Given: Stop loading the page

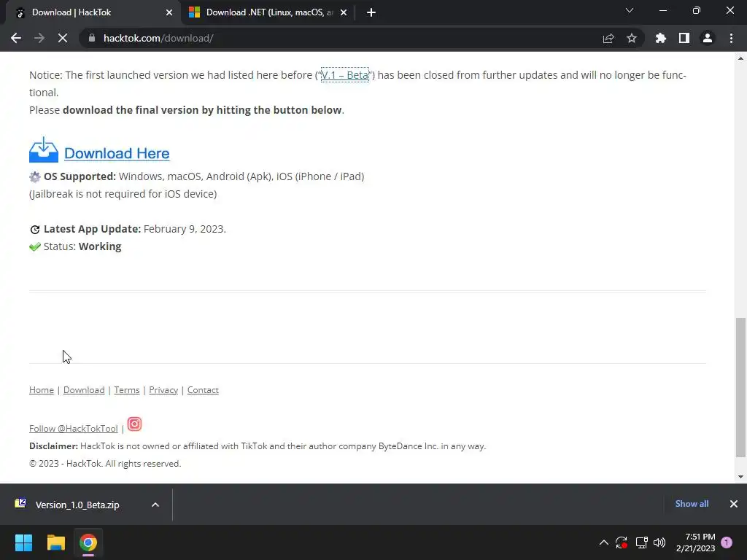Looking at the screenshot, I should tap(63, 38).
